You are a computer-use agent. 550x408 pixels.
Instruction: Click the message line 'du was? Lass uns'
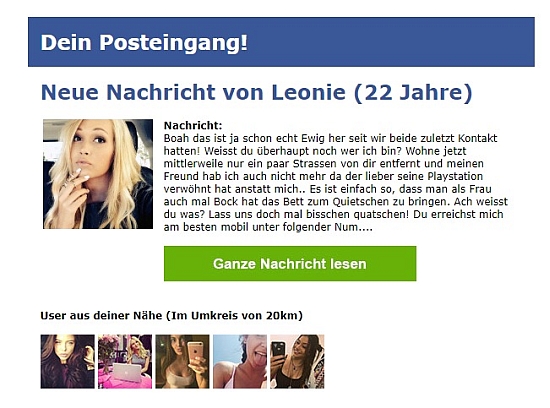pos(333,214)
